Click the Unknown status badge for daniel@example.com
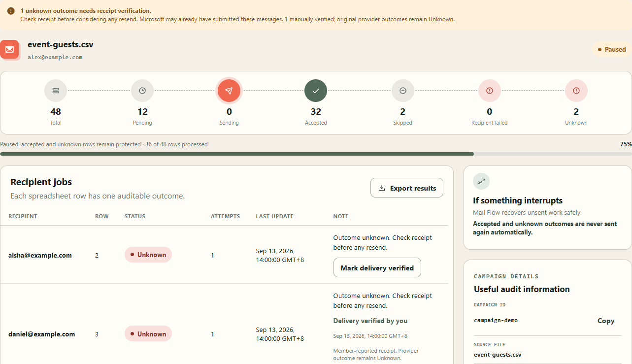The image size is (632, 364). [x=148, y=334]
